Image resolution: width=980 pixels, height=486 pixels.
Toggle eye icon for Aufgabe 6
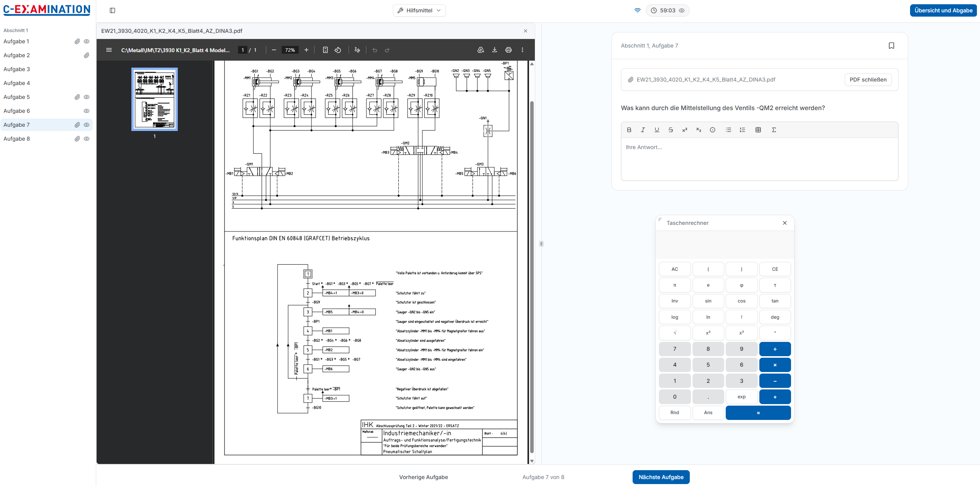pyautogui.click(x=87, y=111)
